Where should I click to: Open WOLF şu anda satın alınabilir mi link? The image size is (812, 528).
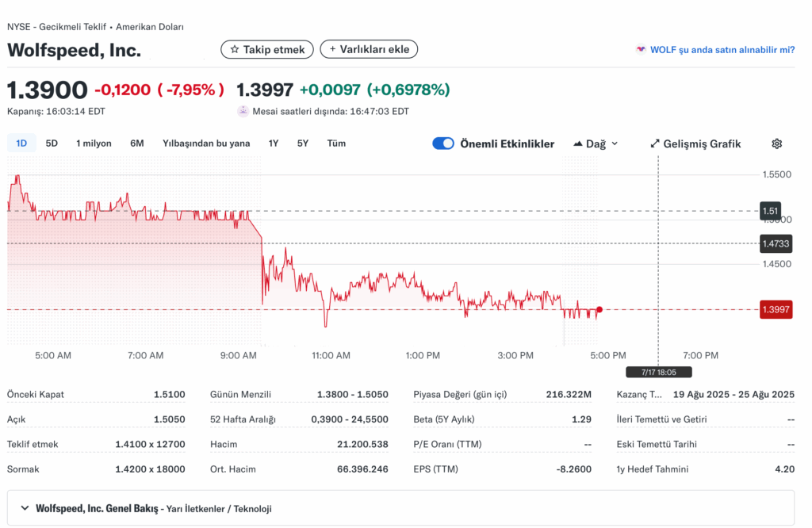722,50
